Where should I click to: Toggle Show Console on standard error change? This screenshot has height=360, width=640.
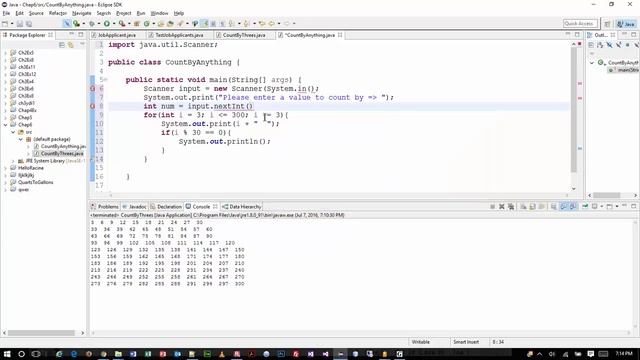(573, 207)
